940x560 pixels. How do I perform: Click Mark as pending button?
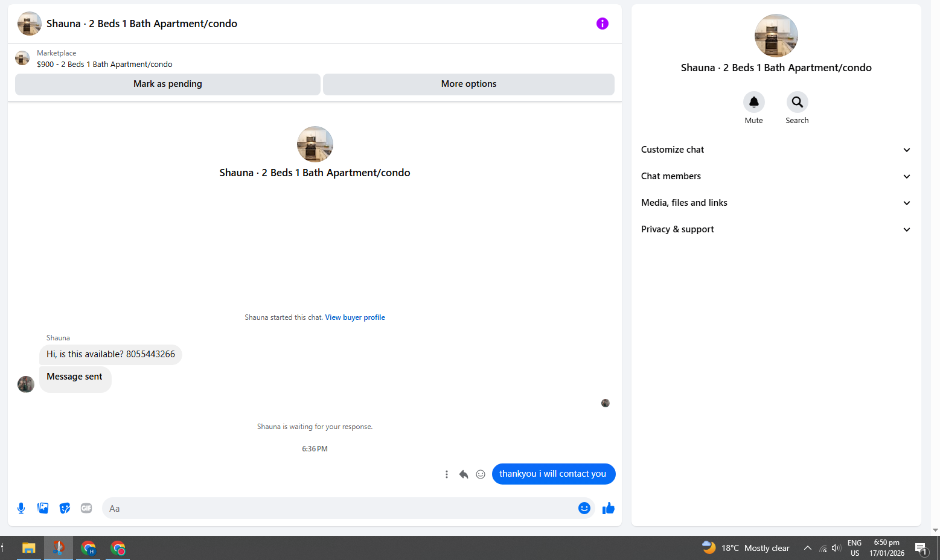[168, 84]
